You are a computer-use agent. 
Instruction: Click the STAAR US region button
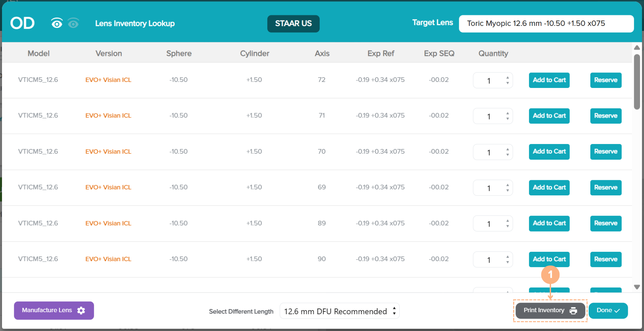(x=293, y=23)
